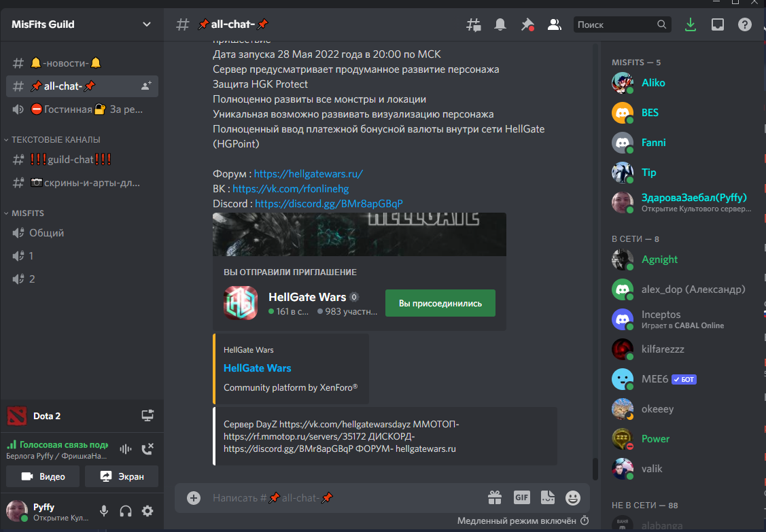Click the chat vertical scrollbar
This screenshot has width=766, height=532.
595,469
